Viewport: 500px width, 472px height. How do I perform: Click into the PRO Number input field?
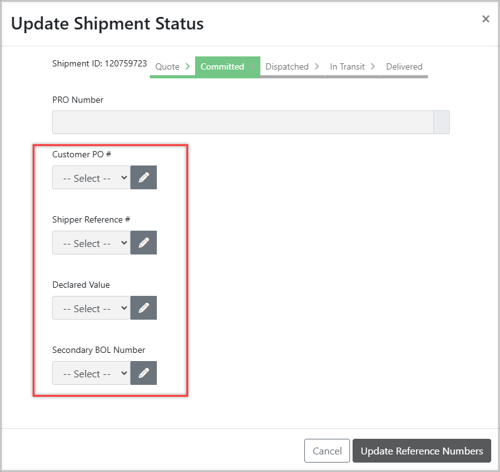coord(243,122)
